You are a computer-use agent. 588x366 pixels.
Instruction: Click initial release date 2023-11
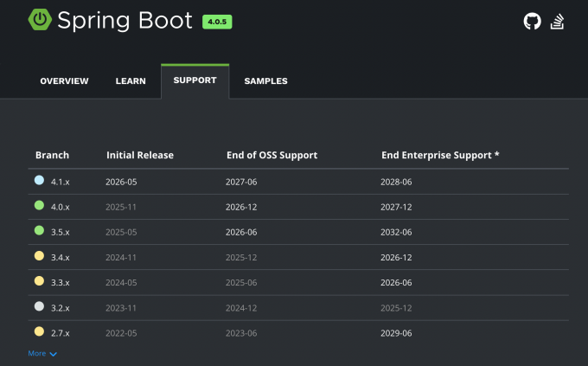121,308
